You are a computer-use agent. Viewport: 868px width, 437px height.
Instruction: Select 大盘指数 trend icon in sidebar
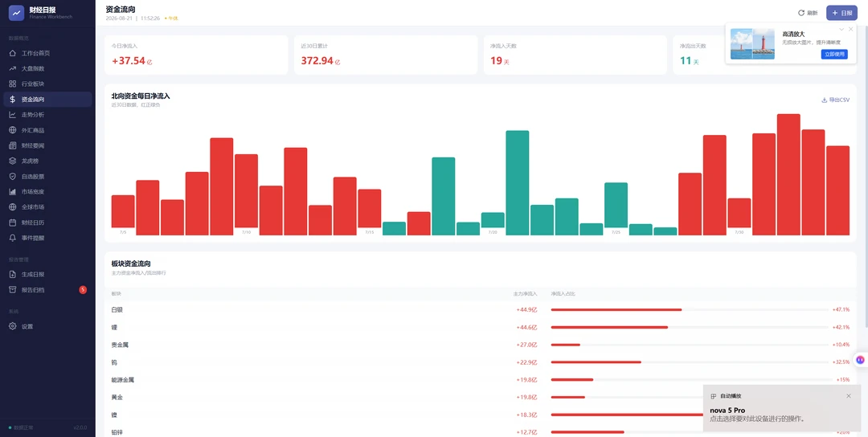tap(12, 68)
